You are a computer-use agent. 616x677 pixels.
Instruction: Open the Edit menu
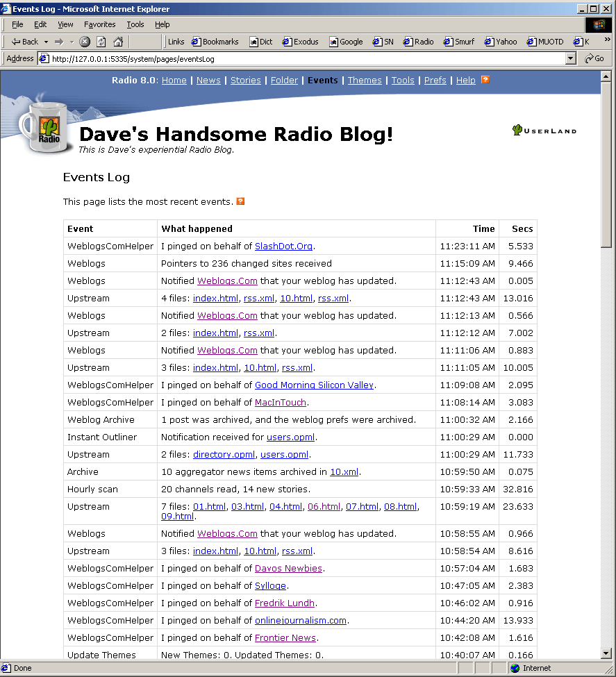tap(40, 24)
